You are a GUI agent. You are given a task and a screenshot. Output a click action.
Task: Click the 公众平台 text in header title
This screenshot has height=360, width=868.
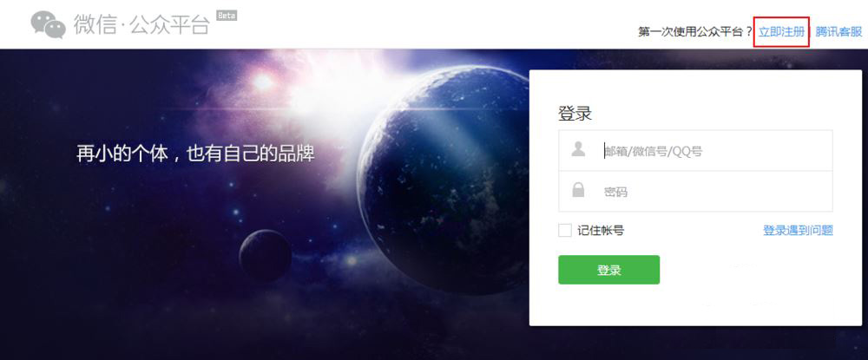pos(169,25)
